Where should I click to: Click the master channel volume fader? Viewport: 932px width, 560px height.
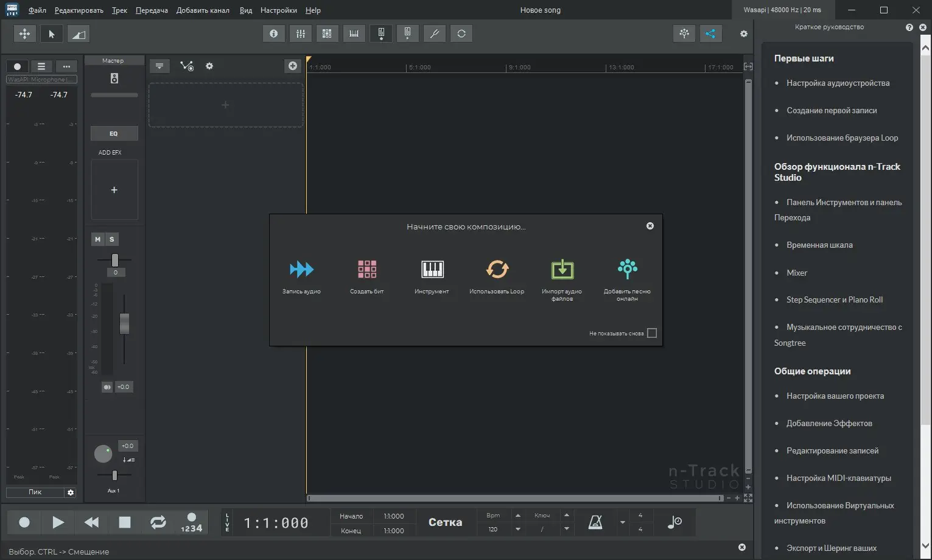124,323
